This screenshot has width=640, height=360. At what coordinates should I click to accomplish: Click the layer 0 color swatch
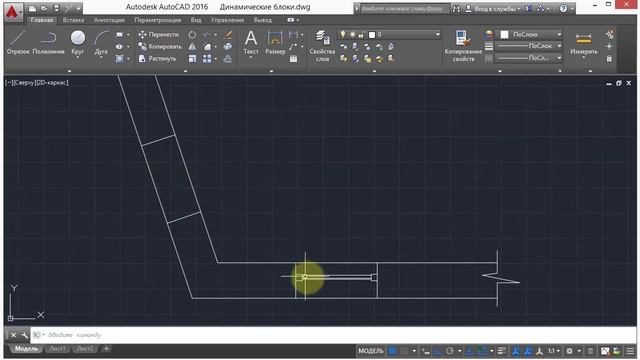pyautogui.click(x=372, y=35)
